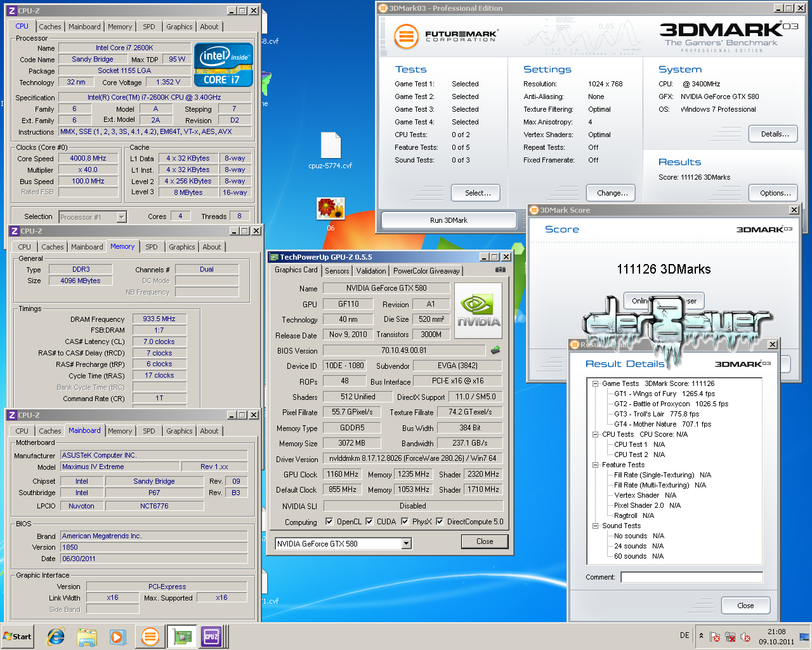Click the GPU-Z camera screenshot icon
This screenshot has height=650, width=812.
coord(501,270)
